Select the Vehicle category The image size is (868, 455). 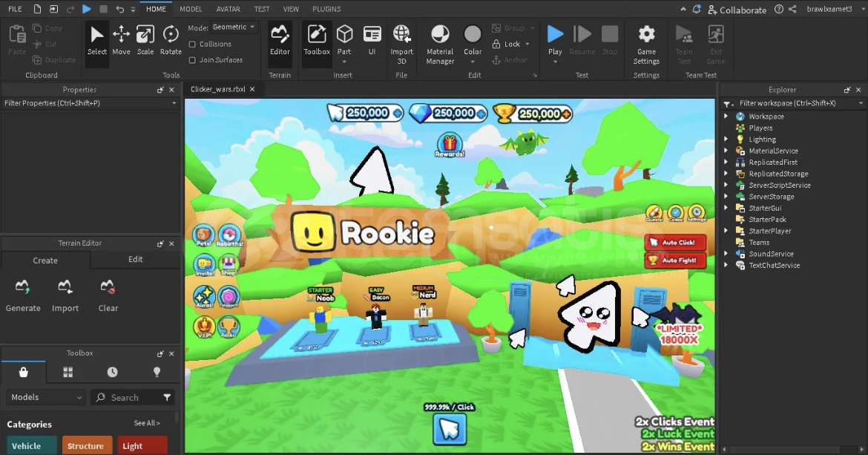tap(32, 445)
